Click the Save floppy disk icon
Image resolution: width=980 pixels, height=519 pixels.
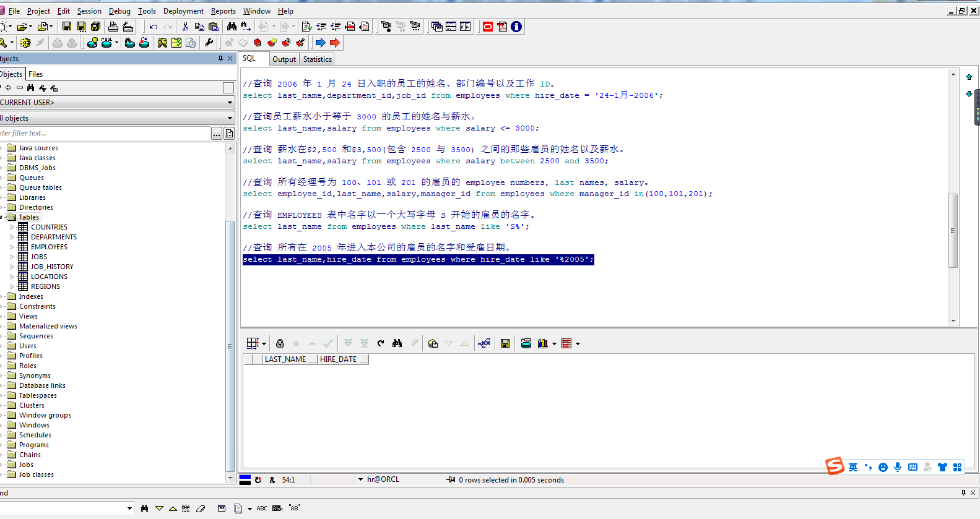pyautogui.click(x=67, y=27)
